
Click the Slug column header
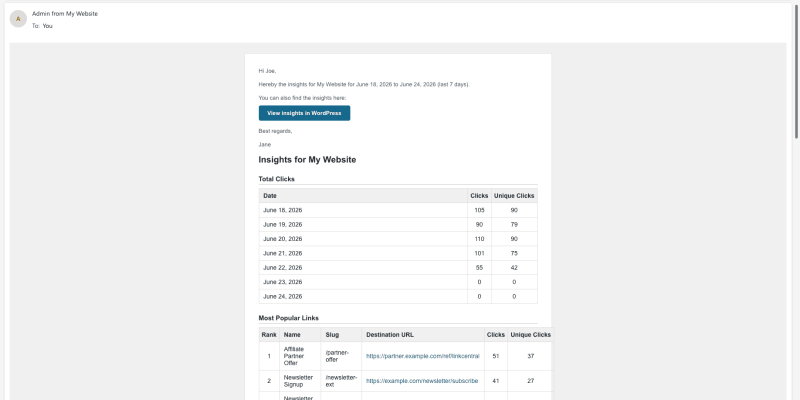[x=341, y=335]
